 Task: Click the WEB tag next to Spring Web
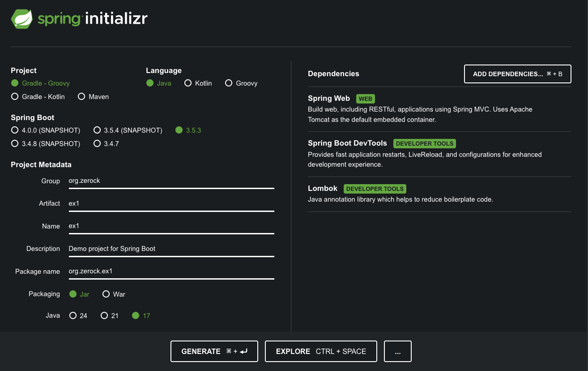365,99
